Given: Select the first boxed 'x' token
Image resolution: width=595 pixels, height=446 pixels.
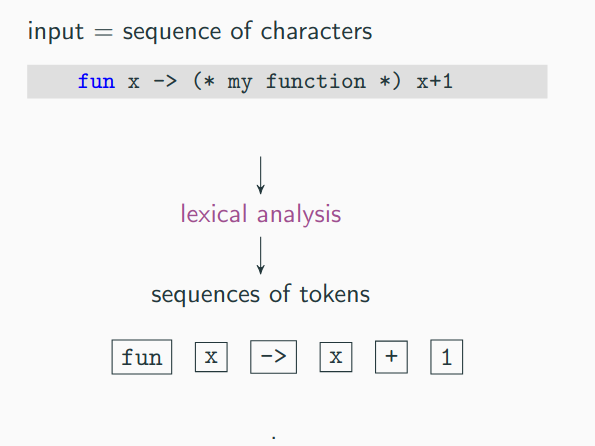Looking at the screenshot, I should tap(211, 357).
